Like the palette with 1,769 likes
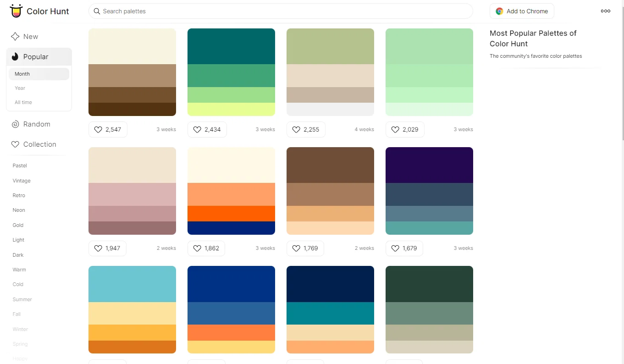This screenshot has width=624, height=364. [305, 248]
